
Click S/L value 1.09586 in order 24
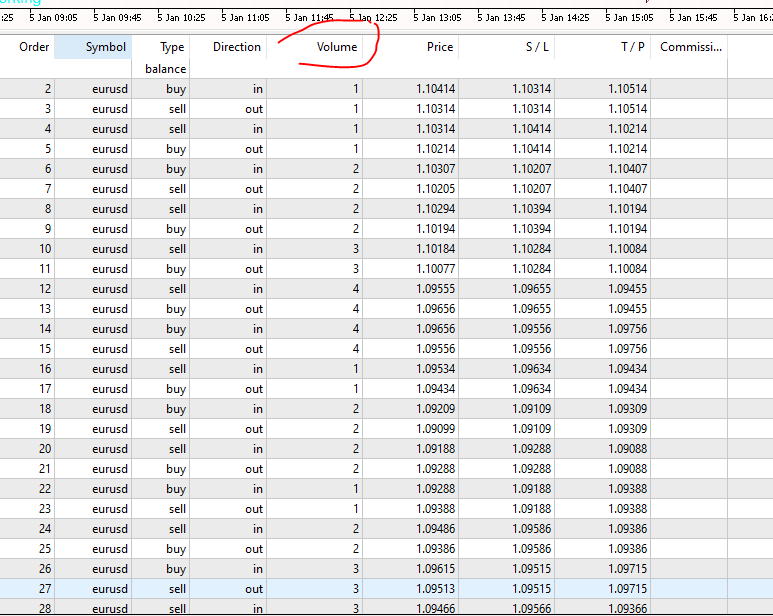(531, 529)
